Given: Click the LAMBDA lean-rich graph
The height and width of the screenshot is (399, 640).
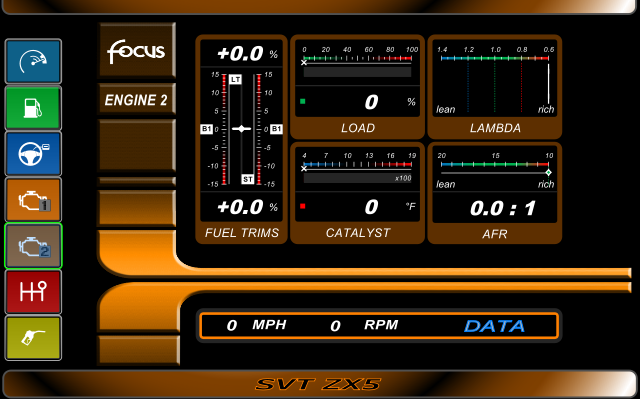Looking at the screenshot, I should 495,80.
